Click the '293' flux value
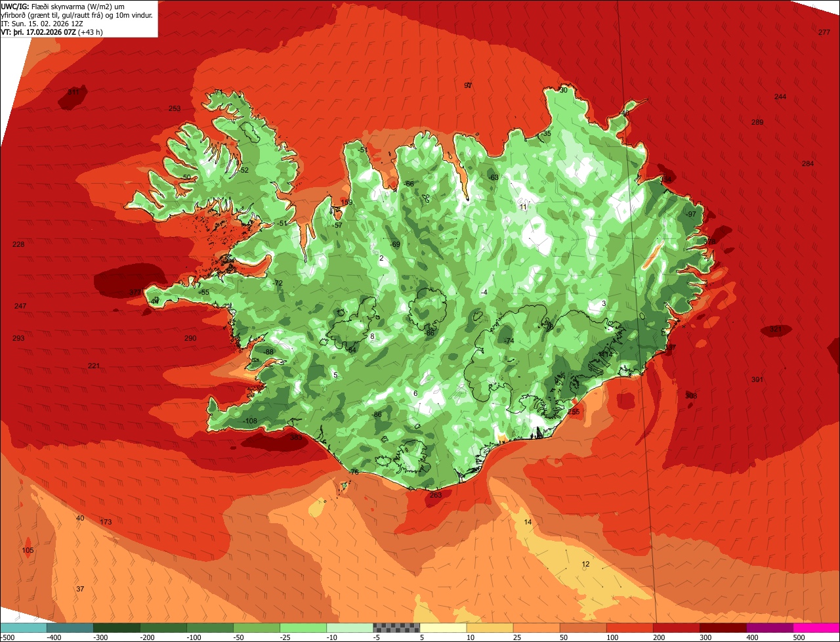840x642 pixels. [x=18, y=338]
